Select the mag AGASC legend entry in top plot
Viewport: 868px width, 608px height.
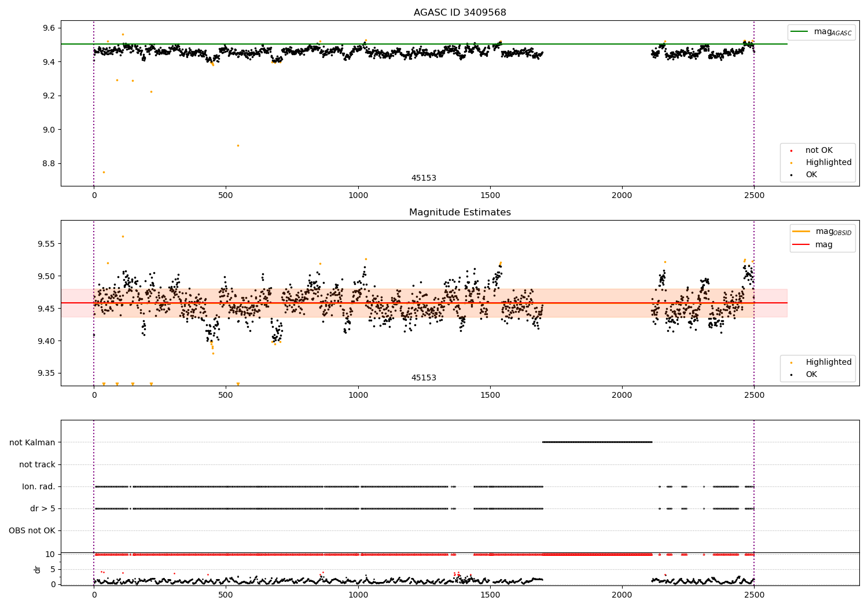[821, 32]
